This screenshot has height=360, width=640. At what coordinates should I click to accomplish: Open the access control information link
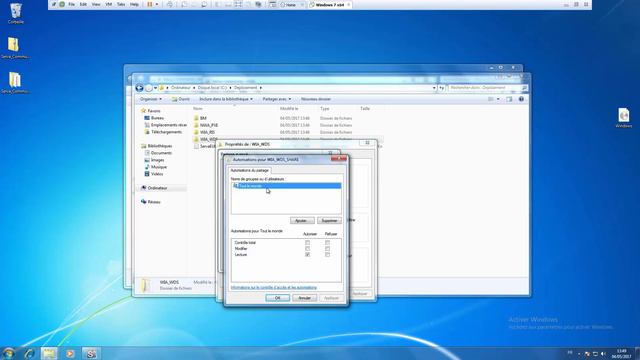(273, 287)
